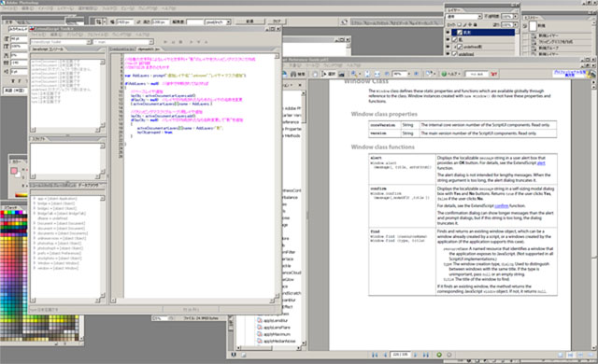Toggle lock image pixels brush icon in Layers
This screenshot has height=364, width=598.
coord(464,25)
